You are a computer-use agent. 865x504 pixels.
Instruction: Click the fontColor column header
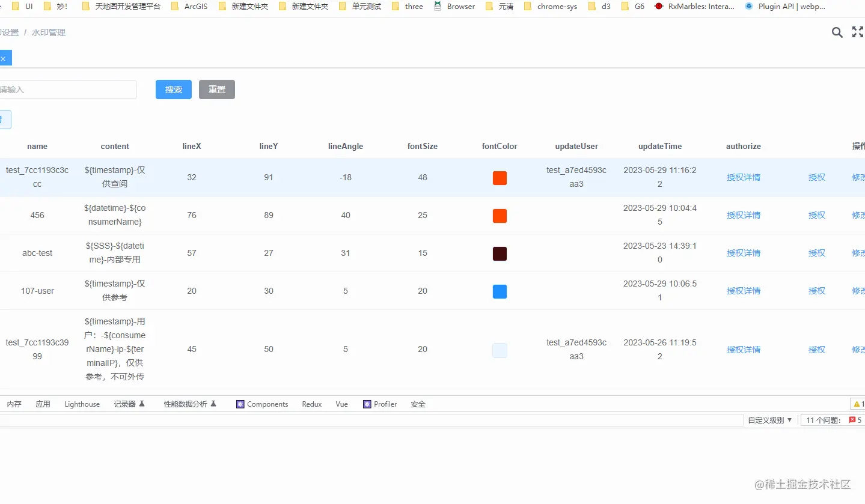click(x=500, y=146)
